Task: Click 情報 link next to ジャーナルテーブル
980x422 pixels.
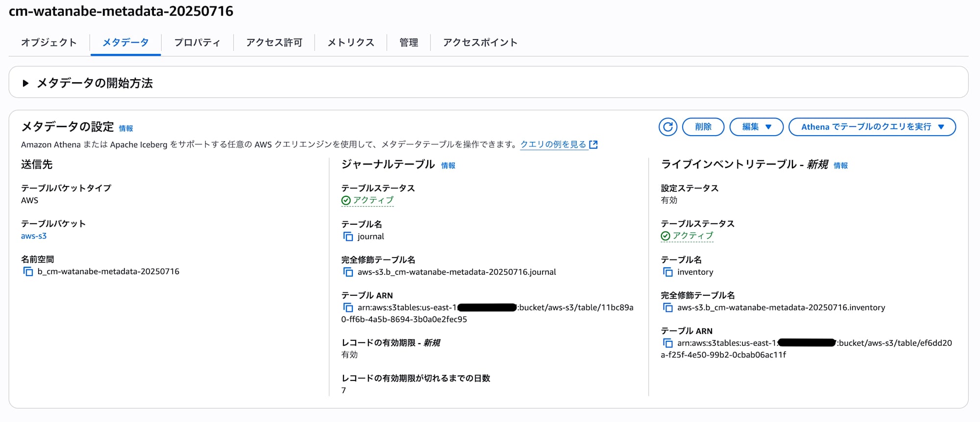Action: 448,165
